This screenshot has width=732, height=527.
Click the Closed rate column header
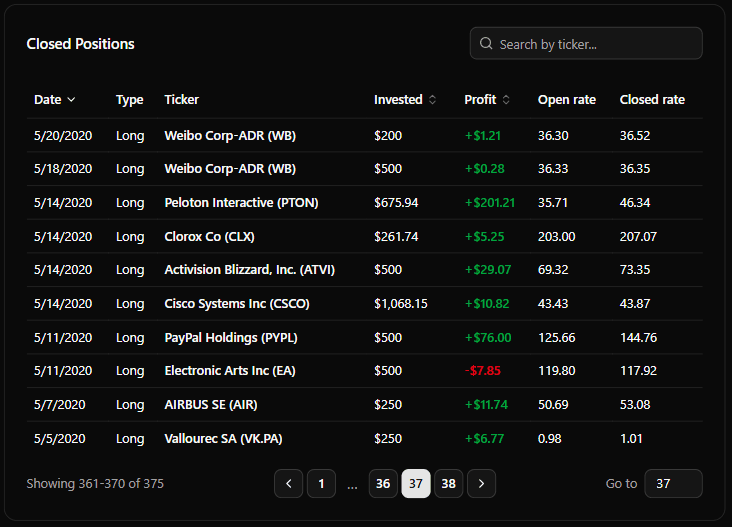click(652, 99)
